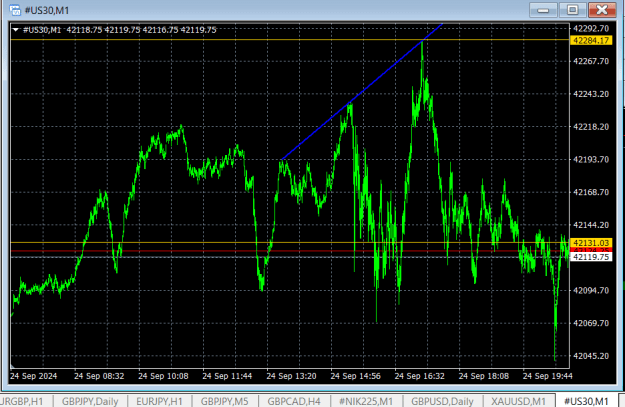This screenshot has height=407, width=625.
Task: Open the GBPCAD,H4 chart tab
Action: point(294,401)
